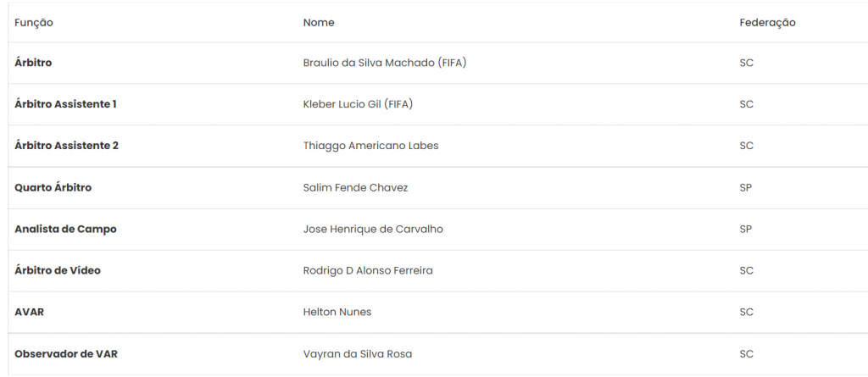Viewport: 868px width, 377px height.
Task: Click the Analista de Campo label
Action: [65, 230]
